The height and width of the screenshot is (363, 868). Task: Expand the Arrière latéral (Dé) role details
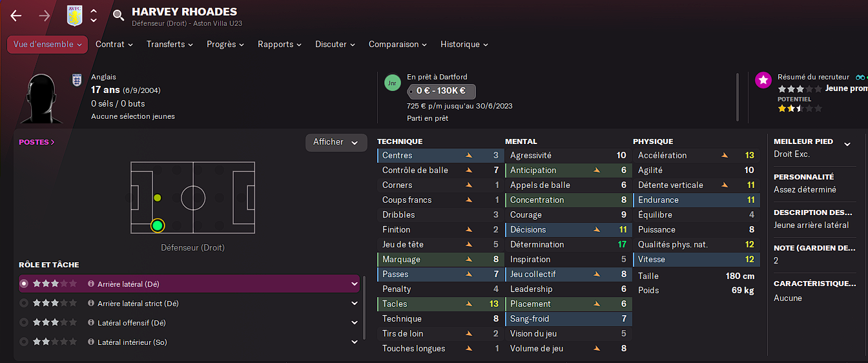pyautogui.click(x=354, y=284)
